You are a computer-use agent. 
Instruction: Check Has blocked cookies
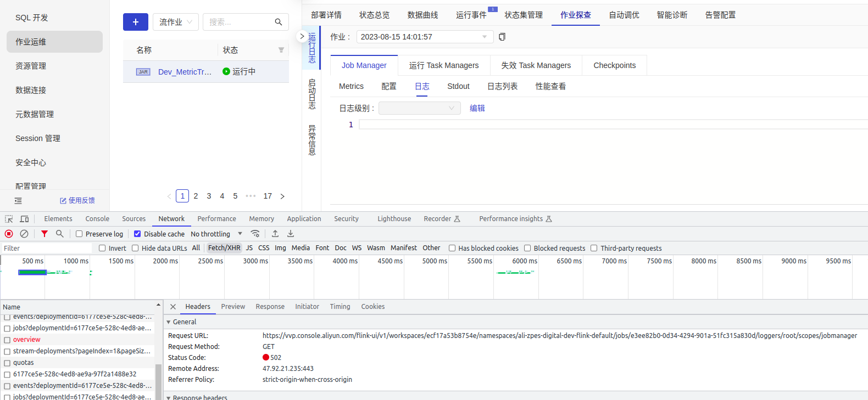coord(452,248)
